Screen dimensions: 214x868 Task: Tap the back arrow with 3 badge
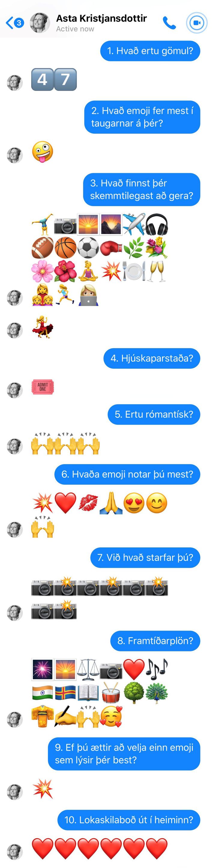pyautogui.click(x=15, y=23)
